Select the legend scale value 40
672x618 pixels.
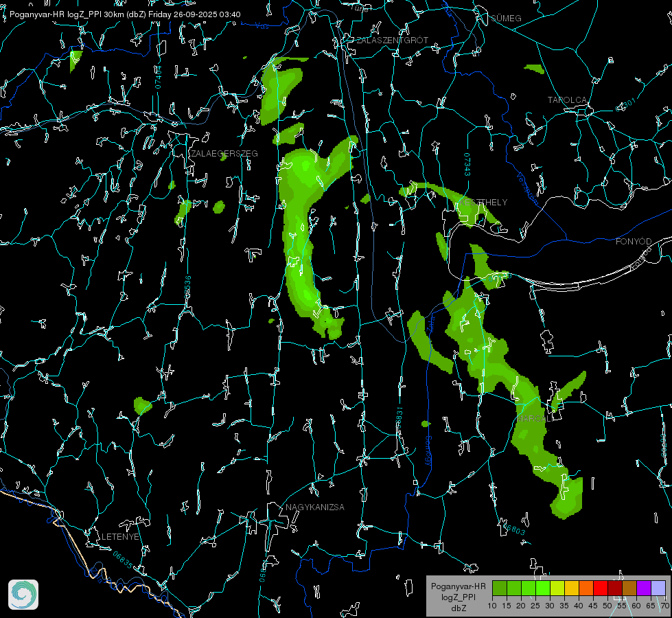click(578, 606)
